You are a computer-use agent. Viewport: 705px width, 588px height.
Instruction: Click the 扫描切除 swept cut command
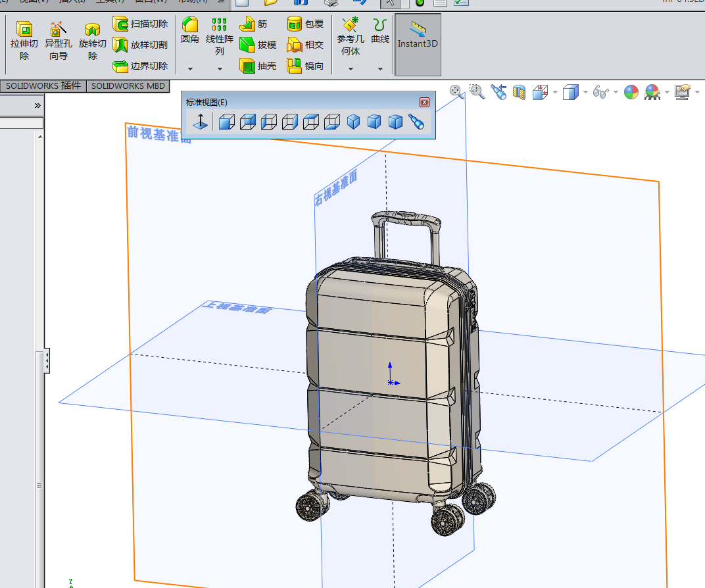[140, 24]
